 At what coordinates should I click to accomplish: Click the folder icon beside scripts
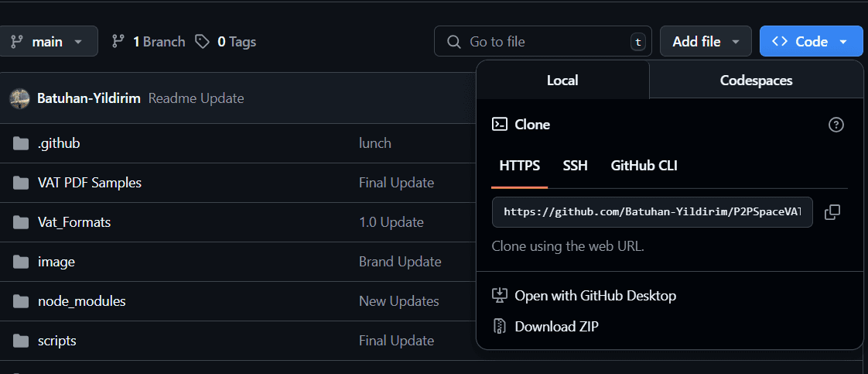pyautogui.click(x=20, y=341)
